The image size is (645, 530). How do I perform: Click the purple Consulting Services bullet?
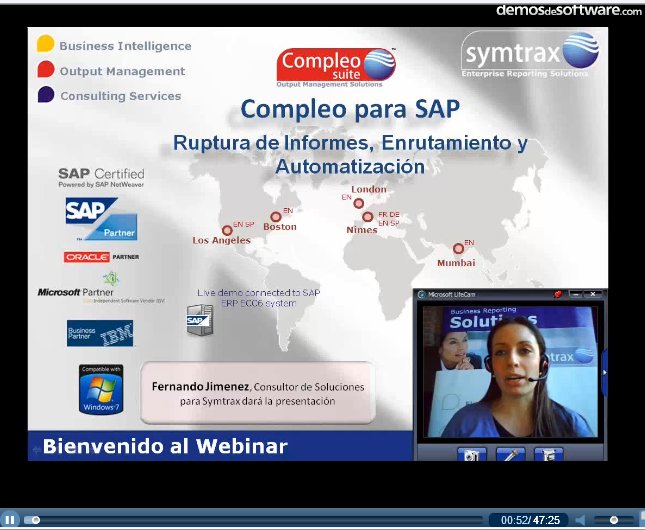[x=46, y=94]
